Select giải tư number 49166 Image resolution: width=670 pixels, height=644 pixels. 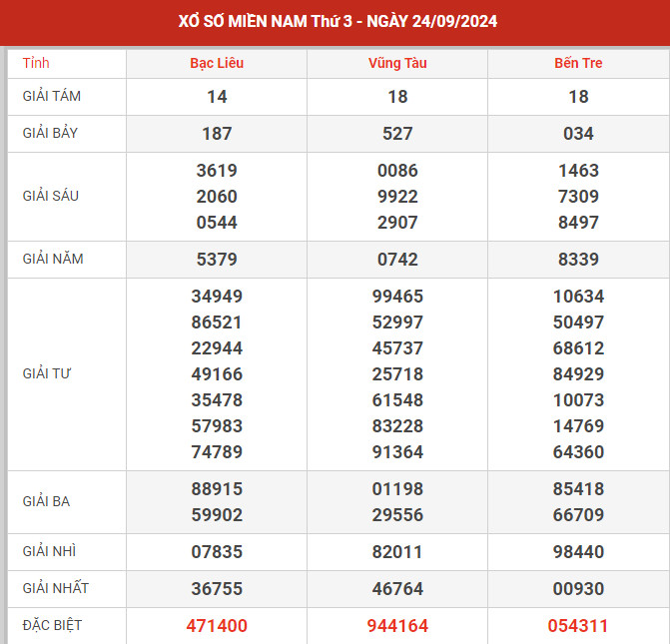[x=217, y=374]
